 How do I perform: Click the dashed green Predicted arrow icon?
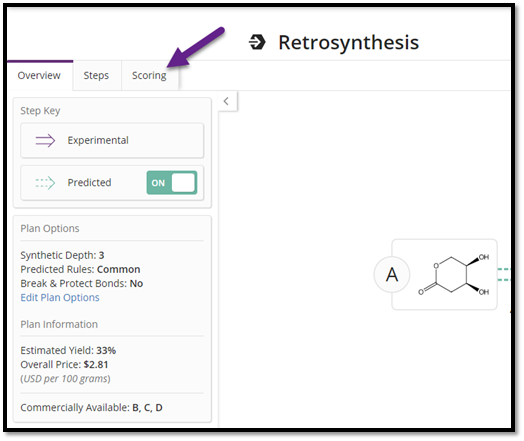pyautogui.click(x=45, y=183)
